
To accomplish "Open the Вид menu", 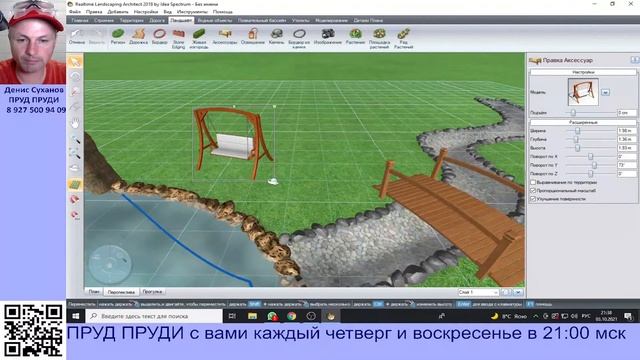I will pos(167,12).
